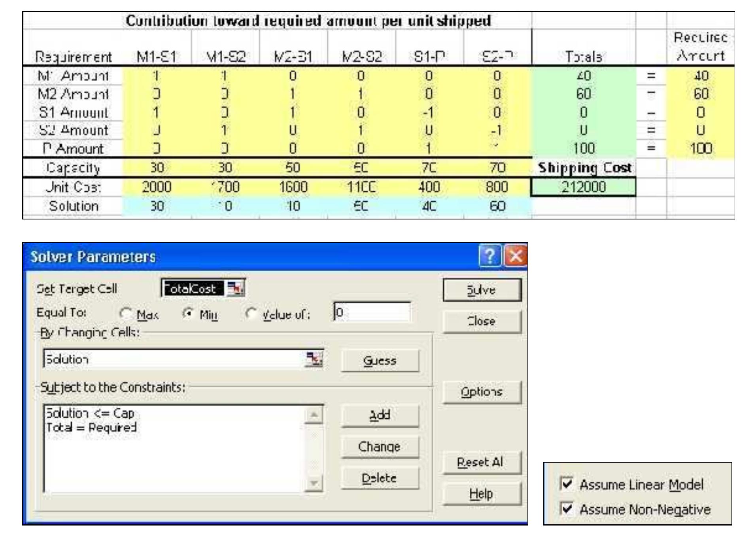Viewport: 756px width, 535px height.
Task: Click constraints list scroll up arrow
Action: 314,415
